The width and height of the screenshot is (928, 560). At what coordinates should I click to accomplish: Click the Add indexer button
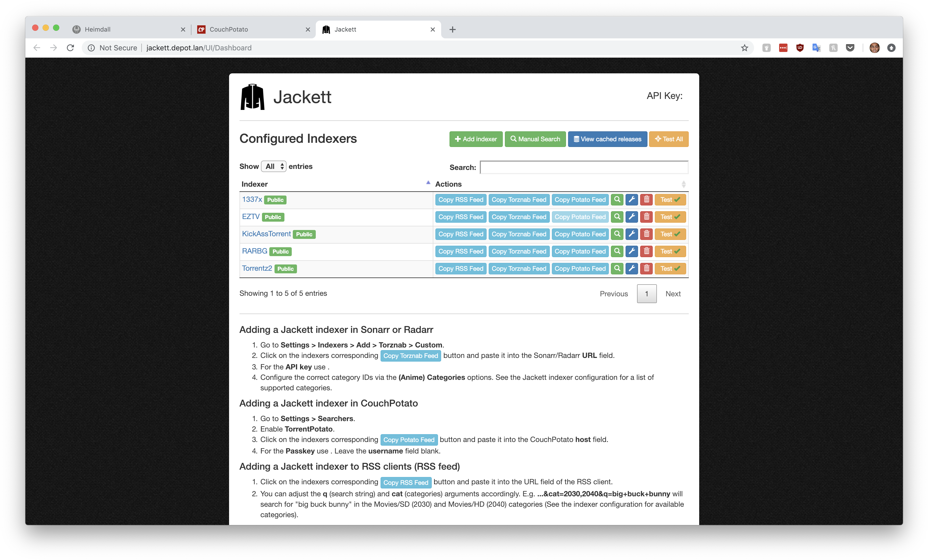tap(476, 139)
